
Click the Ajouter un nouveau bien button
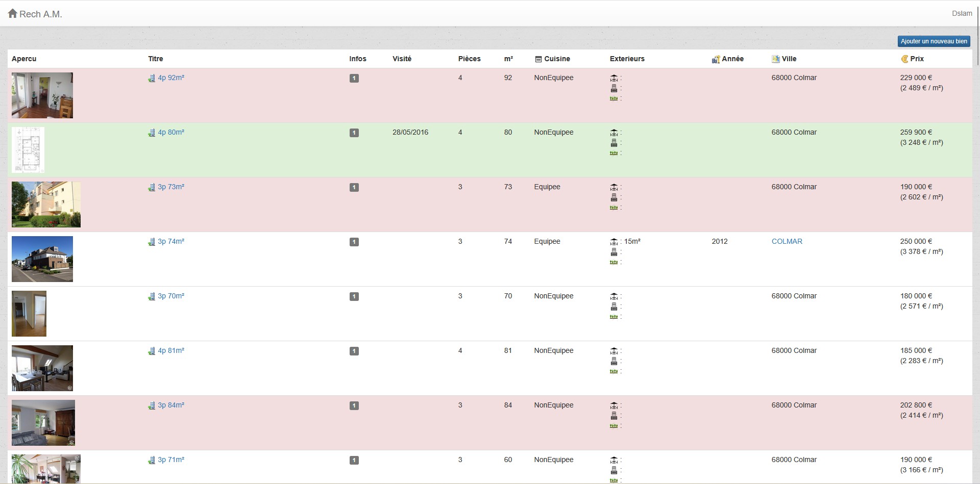pos(934,41)
